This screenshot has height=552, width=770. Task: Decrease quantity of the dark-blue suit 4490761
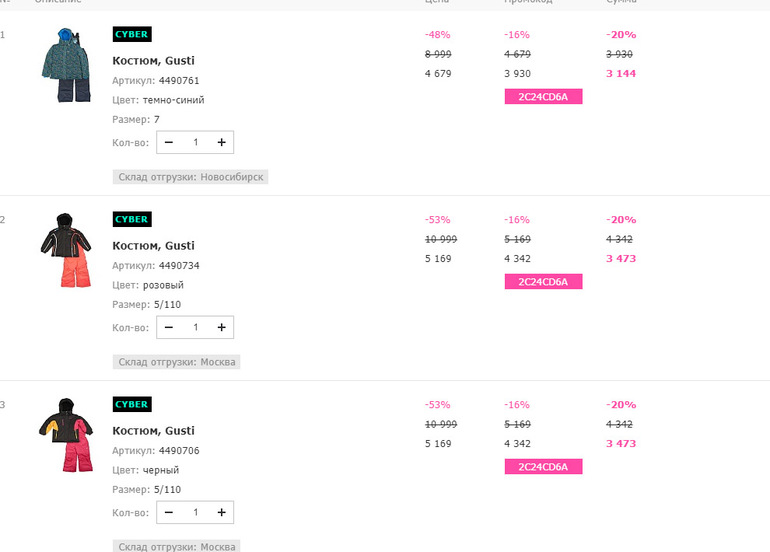pyautogui.click(x=168, y=142)
